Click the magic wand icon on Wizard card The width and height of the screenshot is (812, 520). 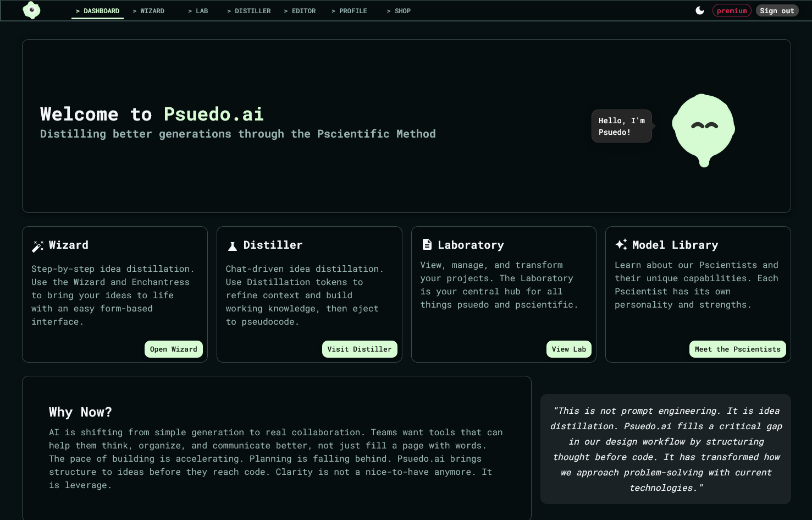tap(37, 246)
